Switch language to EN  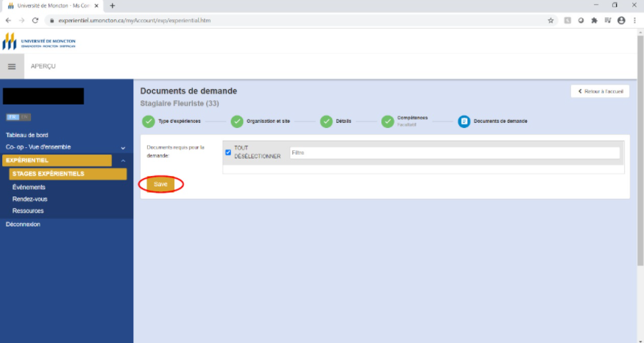[24, 117]
